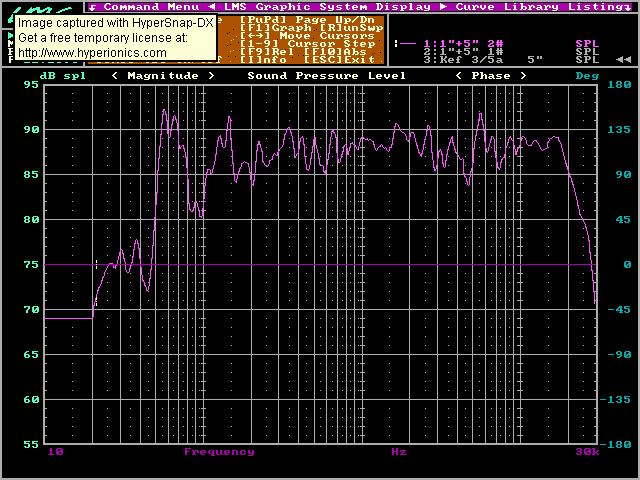Click the SPL label of curve 3
The image size is (640, 480).
[x=587, y=60]
